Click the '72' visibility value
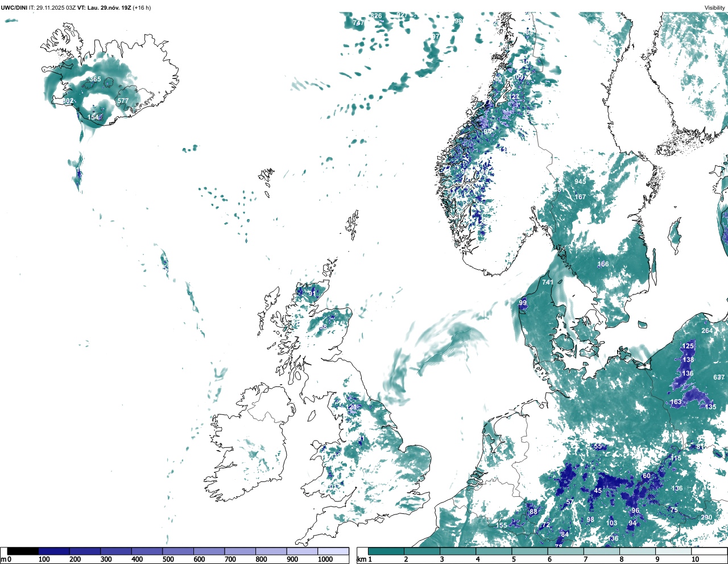Image resolution: width=728 pixels, height=564 pixels. pos(546,525)
